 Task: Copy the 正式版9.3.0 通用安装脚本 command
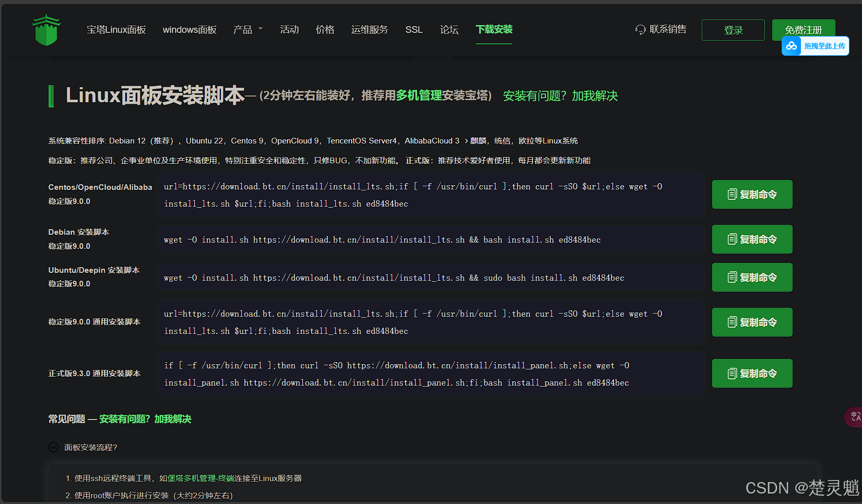(x=752, y=374)
